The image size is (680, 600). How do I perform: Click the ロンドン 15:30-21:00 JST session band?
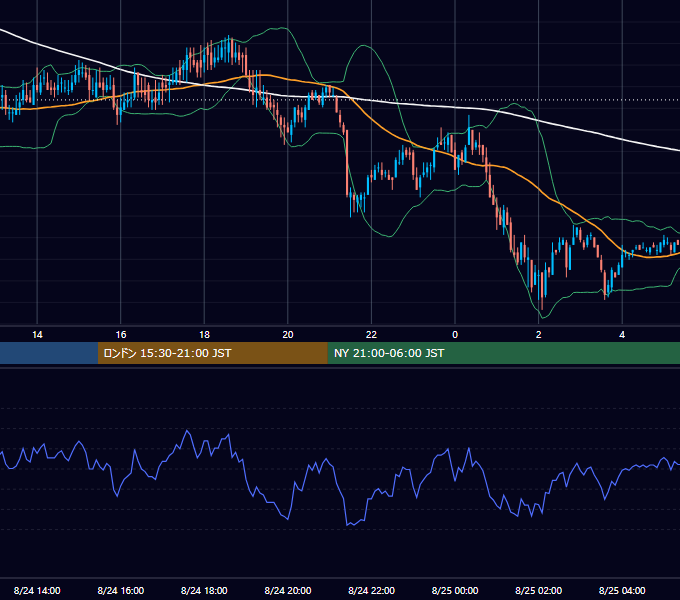click(212, 353)
